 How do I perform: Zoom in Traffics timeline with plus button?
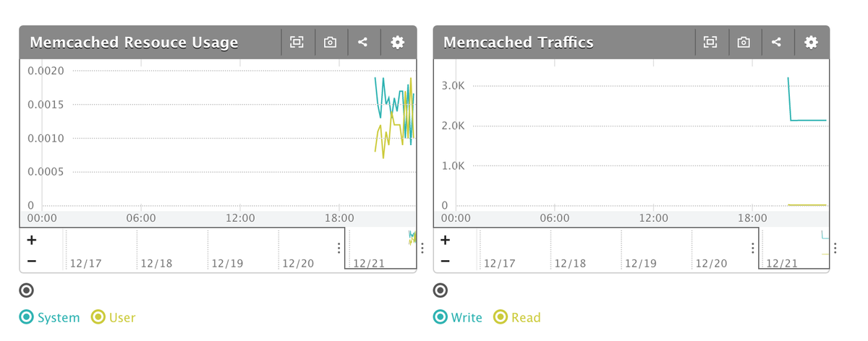[x=445, y=241]
